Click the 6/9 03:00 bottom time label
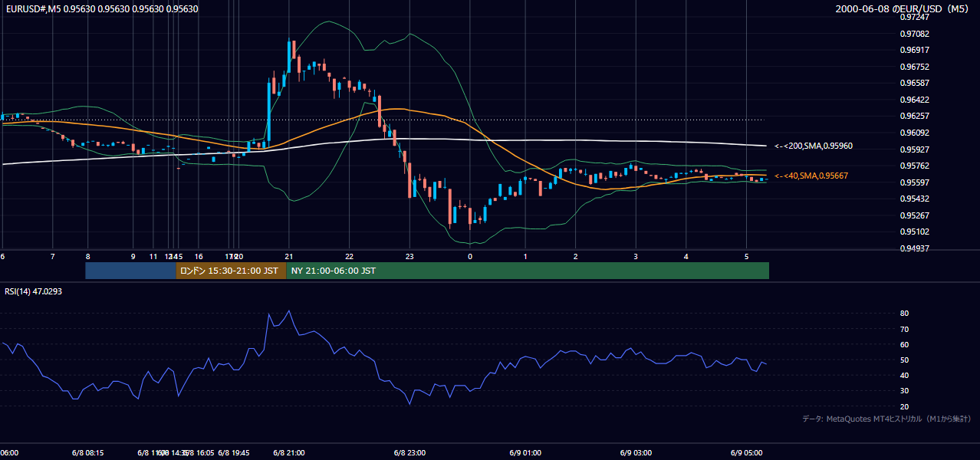Screen dimensions: 980x460 636,453
